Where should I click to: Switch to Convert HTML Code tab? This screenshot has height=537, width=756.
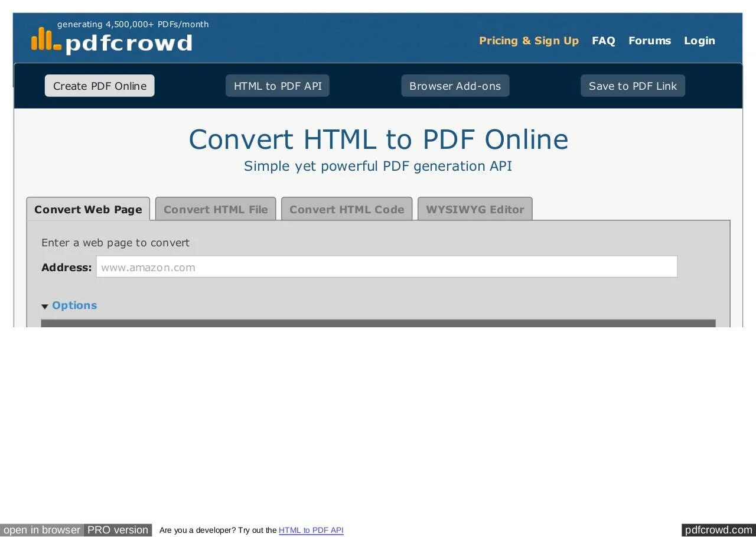tap(347, 209)
